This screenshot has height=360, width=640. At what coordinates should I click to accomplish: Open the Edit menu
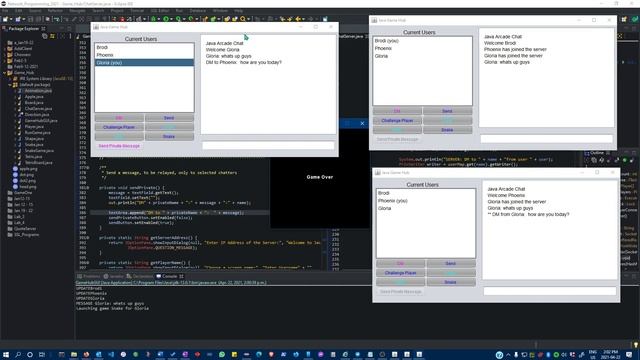coord(18,11)
